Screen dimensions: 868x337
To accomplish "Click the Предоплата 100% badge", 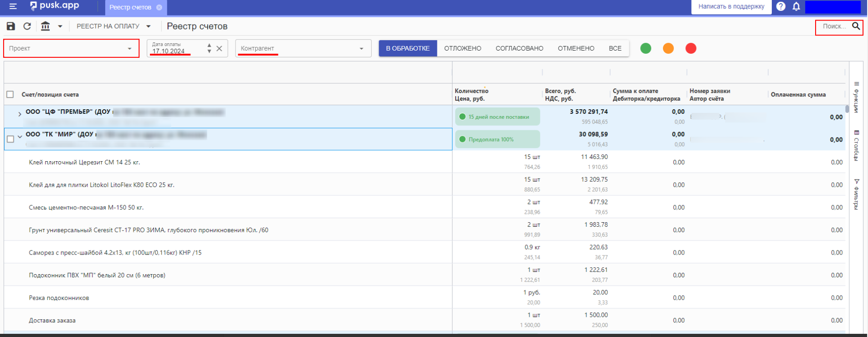I will coord(498,139).
